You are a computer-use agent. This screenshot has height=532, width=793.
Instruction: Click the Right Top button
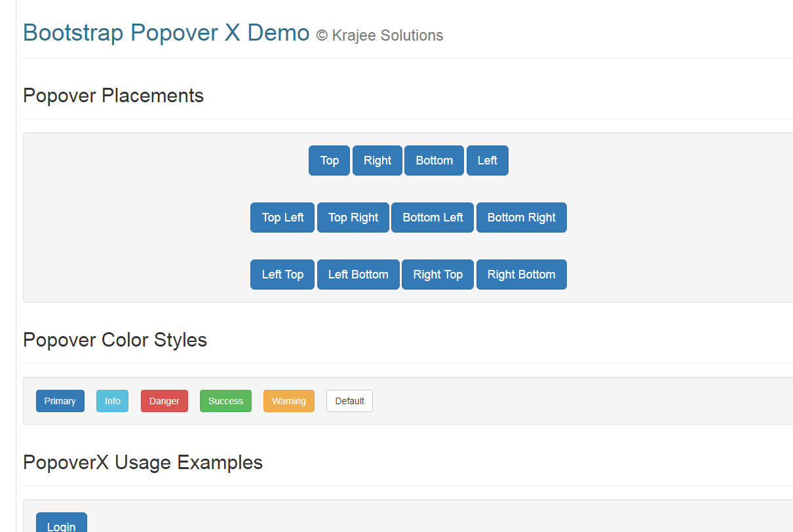(x=438, y=275)
